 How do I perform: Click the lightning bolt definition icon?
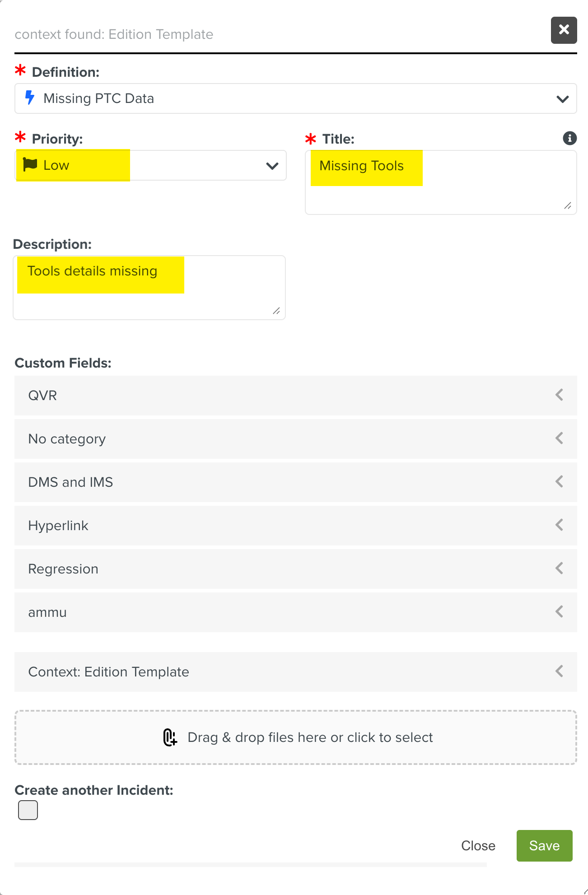(x=30, y=98)
